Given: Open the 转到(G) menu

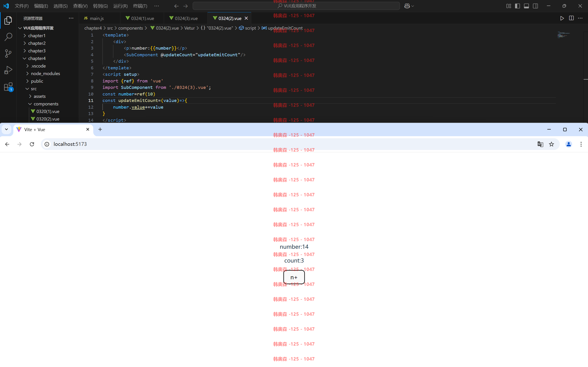Looking at the screenshot, I should [100, 6].
